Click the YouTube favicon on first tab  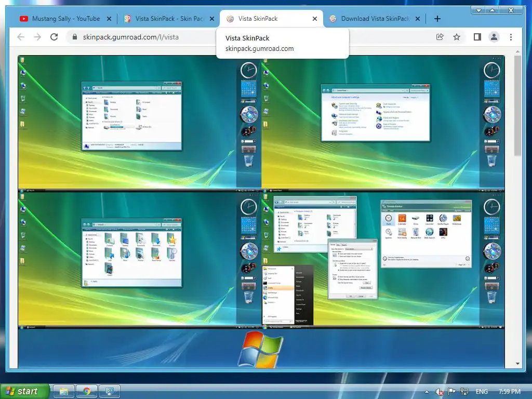tap(24, 19)
